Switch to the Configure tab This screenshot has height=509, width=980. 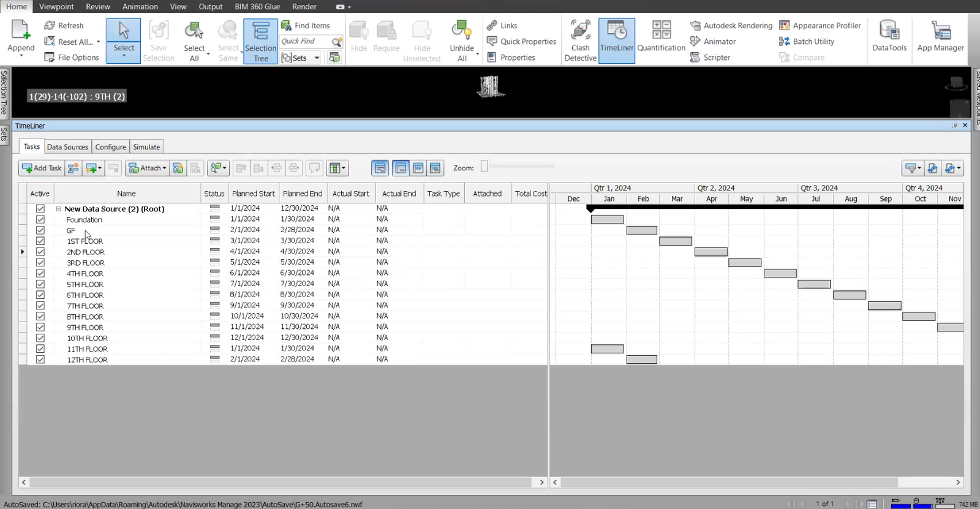tap(110, 147)
